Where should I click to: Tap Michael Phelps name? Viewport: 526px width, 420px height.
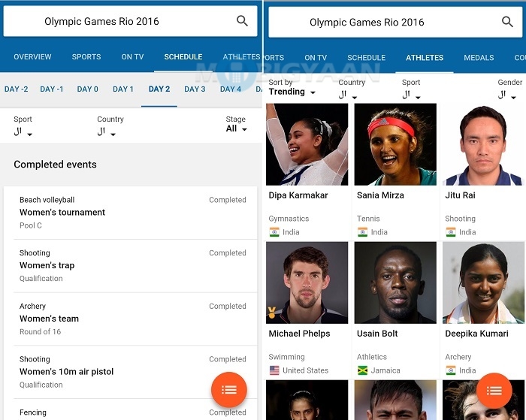(299, 334)
